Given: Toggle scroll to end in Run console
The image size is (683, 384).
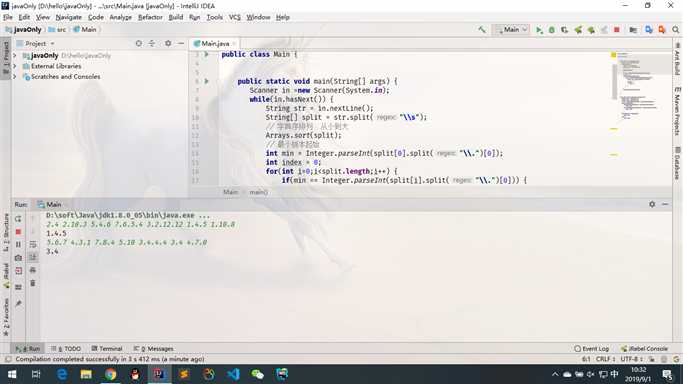Looking at the screenshot, I should tap(33, 258).
